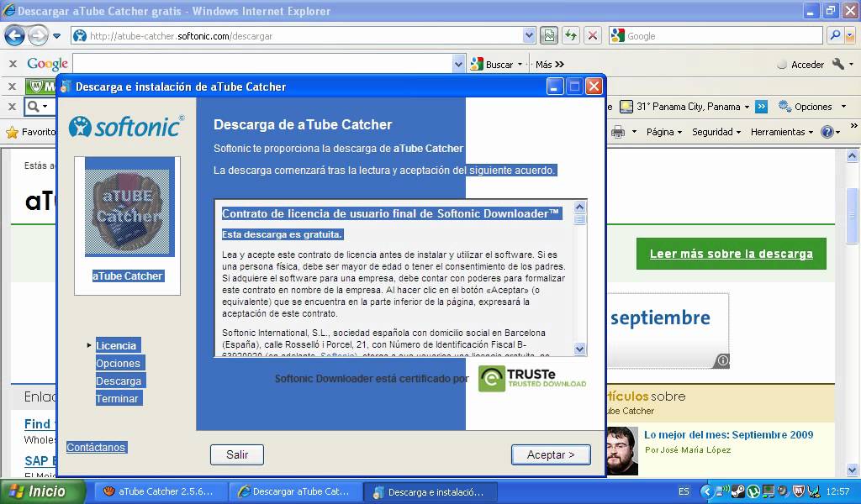This screenshot has height=504, width=861.
Task: Click Leer más sobre la descarga button
Action: point(732,254)
